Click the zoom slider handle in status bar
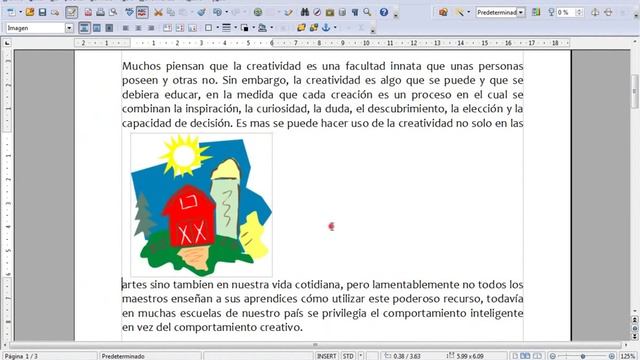The width and height of the screenshot is (640, 360). 583,356
